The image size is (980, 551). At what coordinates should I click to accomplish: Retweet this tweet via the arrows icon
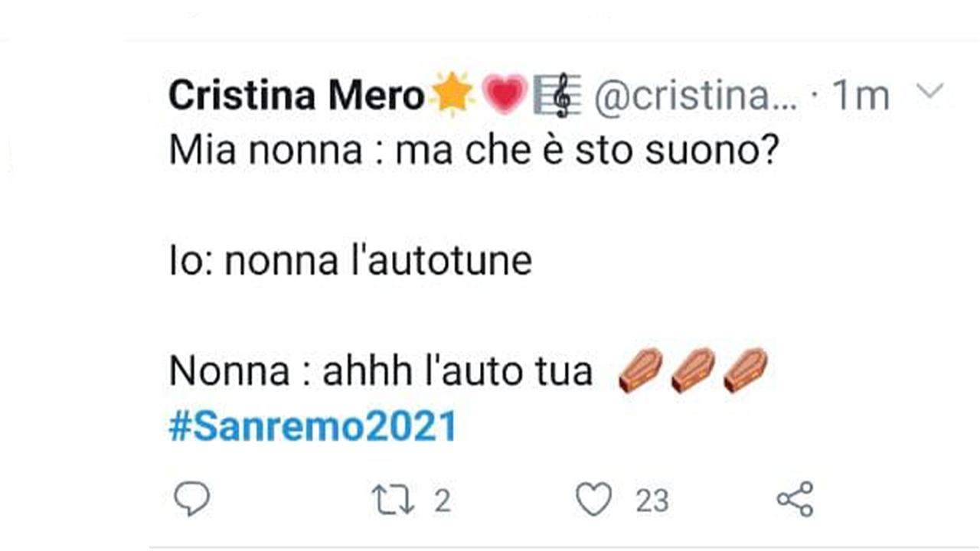[x=394, y=500]
